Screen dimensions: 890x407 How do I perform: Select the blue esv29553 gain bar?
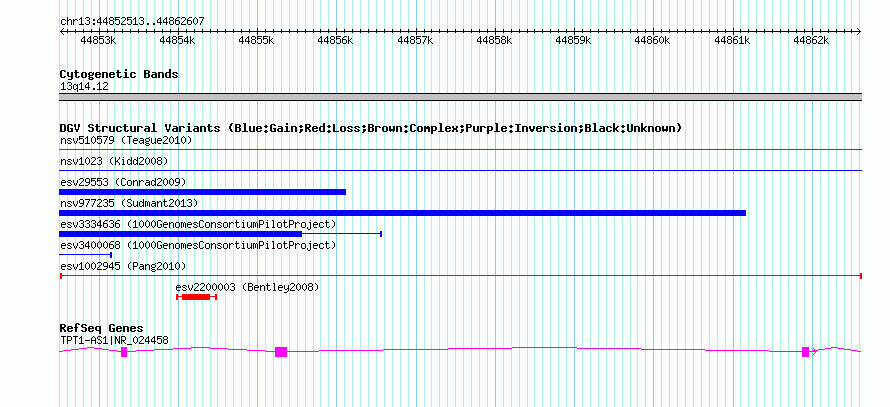click(x=203, y=192)
